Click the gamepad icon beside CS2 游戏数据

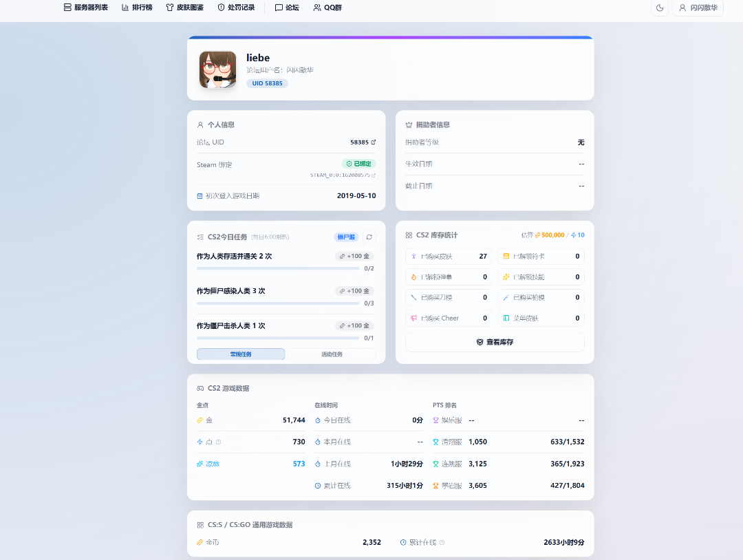pyautogui.click(x=200, y=389)
